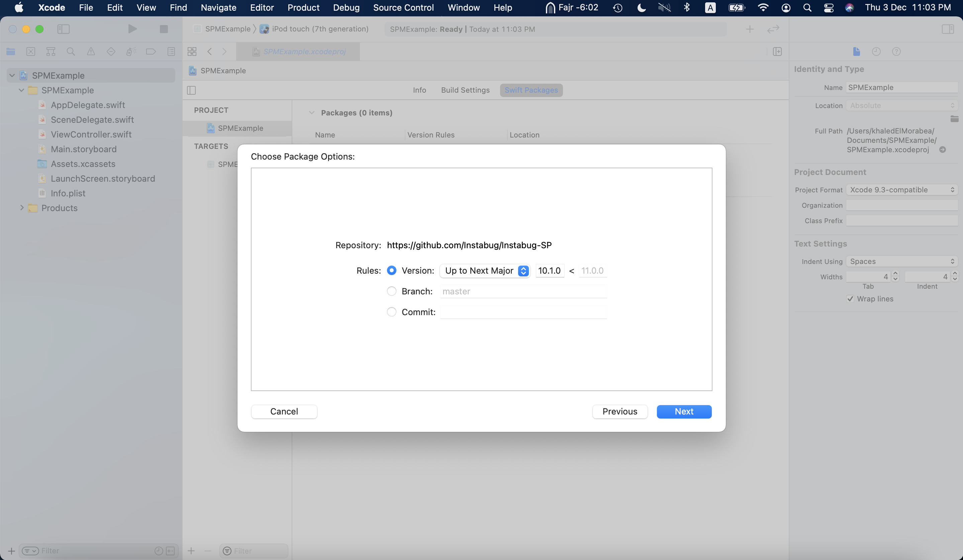The width and height of the screenshot is (963, 560).
Task: Go forward with the editor forward arrow
Action: coord(224,52)
